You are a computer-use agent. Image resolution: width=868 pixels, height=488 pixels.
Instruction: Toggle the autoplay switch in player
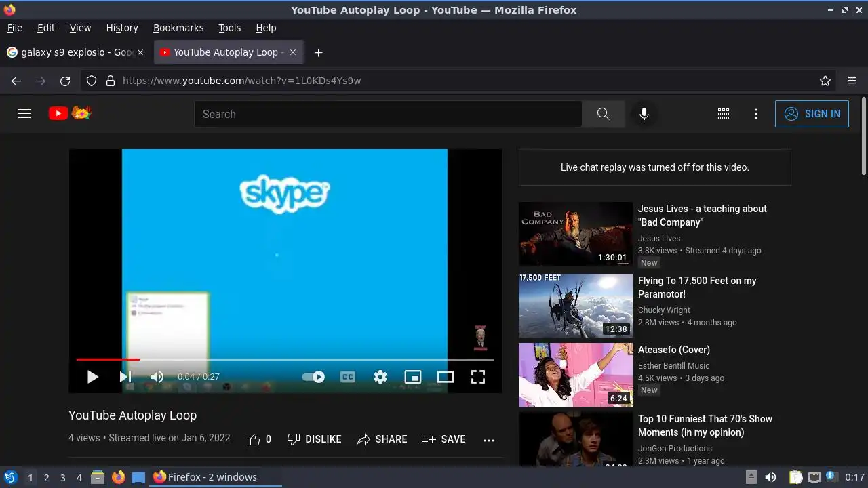pos(313,377)
